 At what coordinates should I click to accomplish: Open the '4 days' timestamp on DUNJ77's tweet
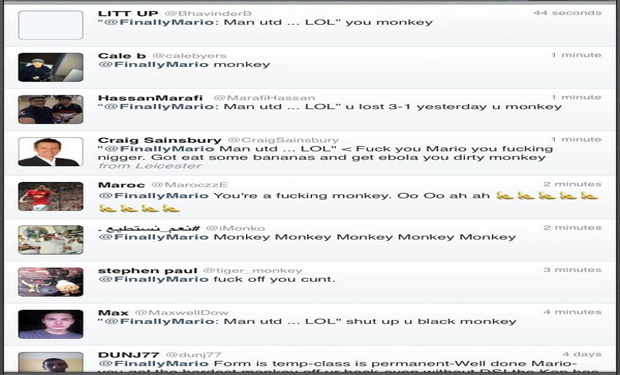tap(582, 354)
